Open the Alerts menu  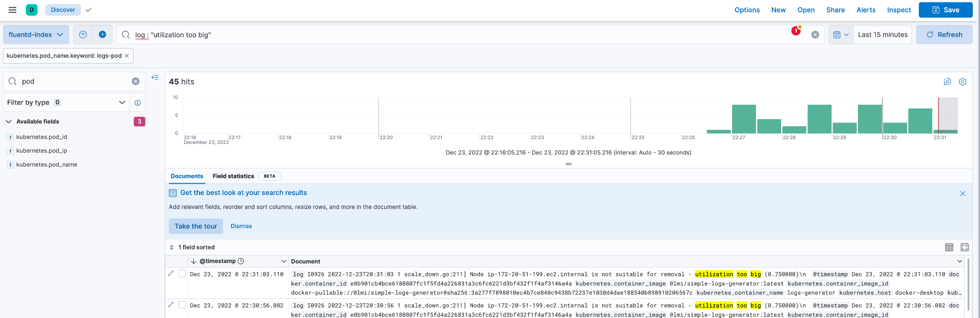coord(866,10)
